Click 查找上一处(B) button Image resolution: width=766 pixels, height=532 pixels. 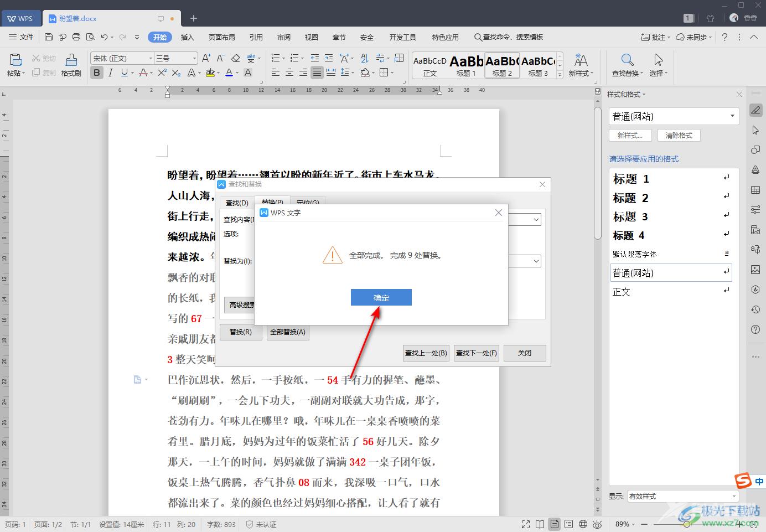pos(426,353)
